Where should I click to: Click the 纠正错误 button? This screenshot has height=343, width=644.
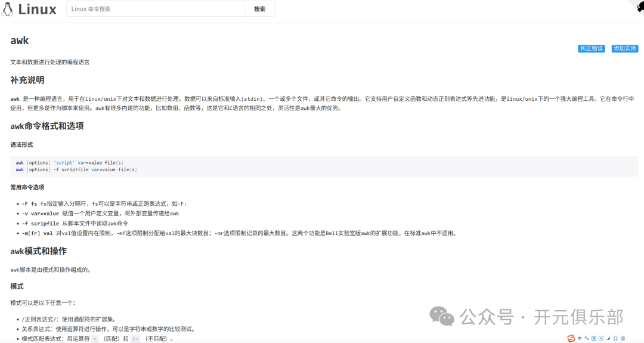(592, 48)
